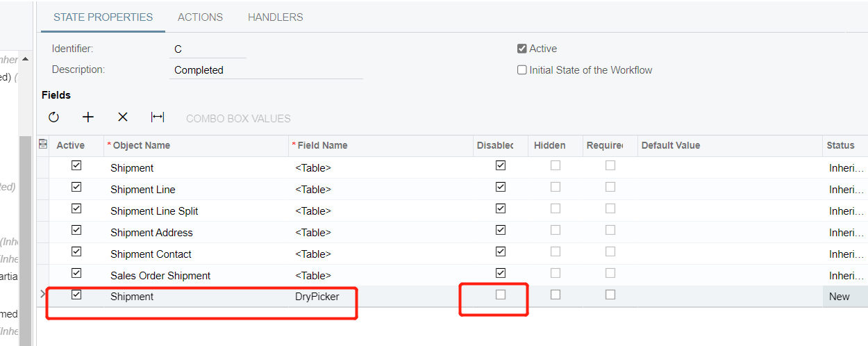Enable Initial State of the Workflow checkbox

[522, 70]
